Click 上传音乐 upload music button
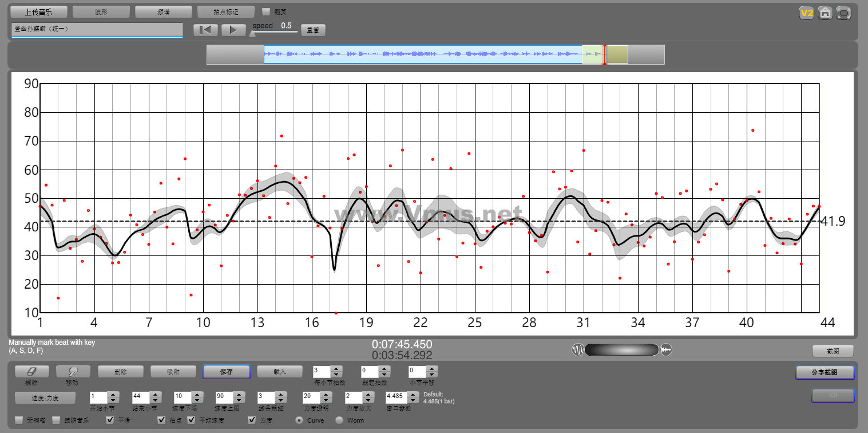Image resolution: width=868 pixels, height=433 pixels. click(39, 11)
